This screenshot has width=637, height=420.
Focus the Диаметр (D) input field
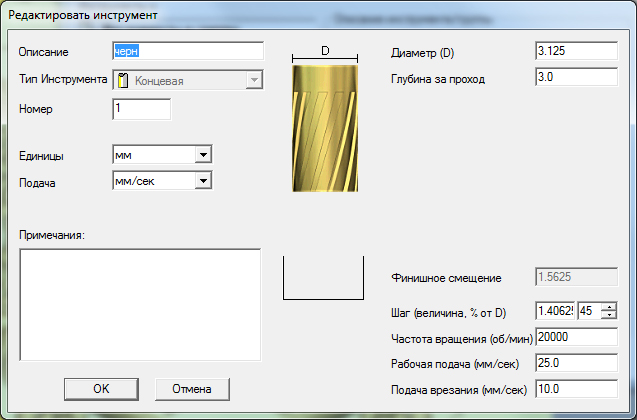(576, 51)
